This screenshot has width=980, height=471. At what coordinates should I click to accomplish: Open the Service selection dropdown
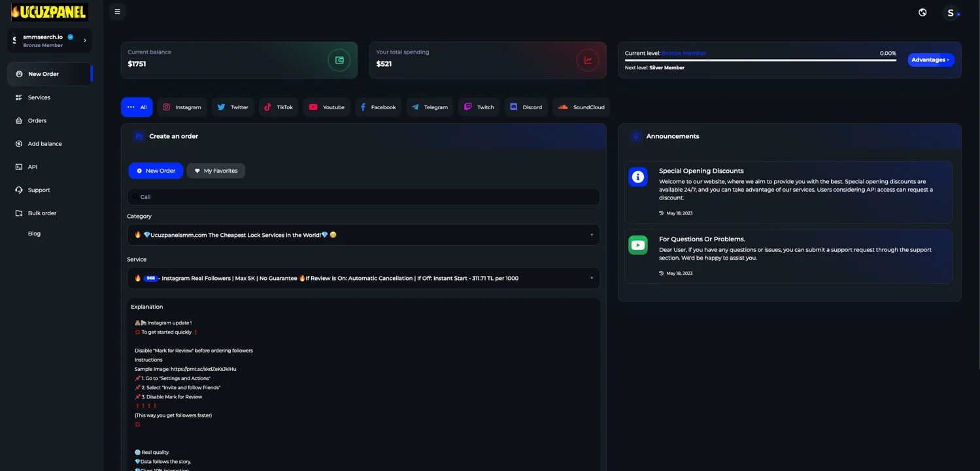[363, 278]
